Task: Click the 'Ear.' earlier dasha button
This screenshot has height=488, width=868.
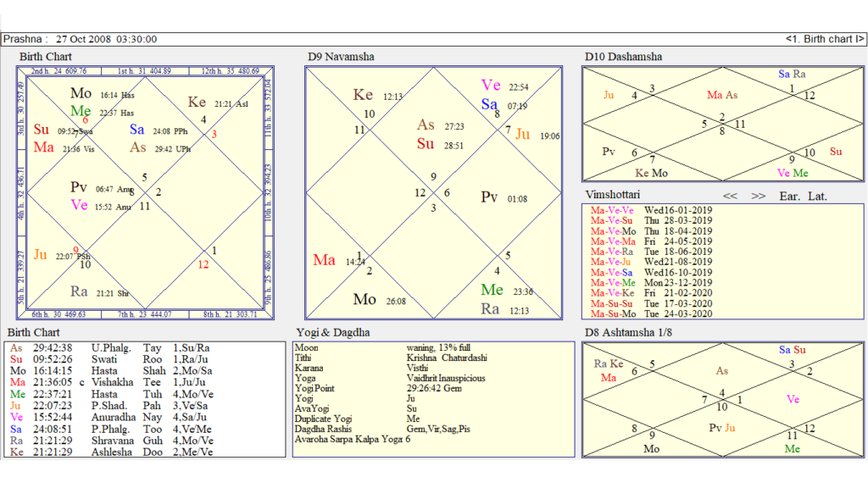Action: 789,196
